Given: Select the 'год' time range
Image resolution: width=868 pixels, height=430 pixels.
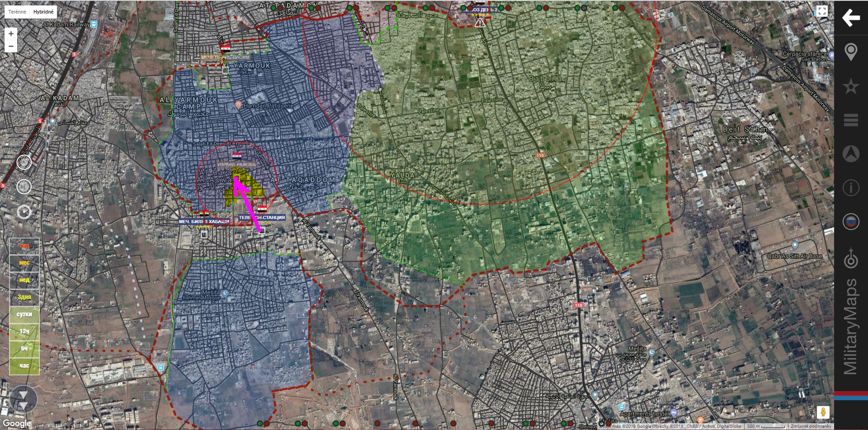Looking at the screenshot, I should [x=24, y=246].
